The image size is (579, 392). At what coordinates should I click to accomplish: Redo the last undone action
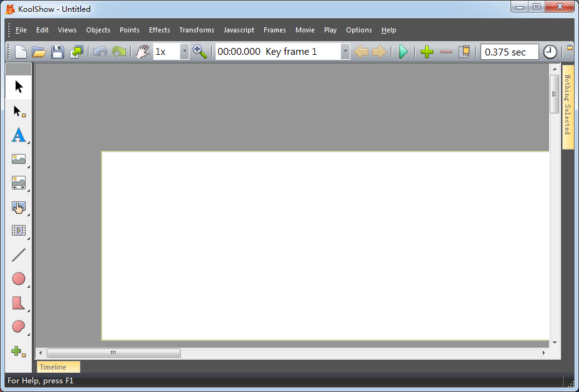(118, 52)
